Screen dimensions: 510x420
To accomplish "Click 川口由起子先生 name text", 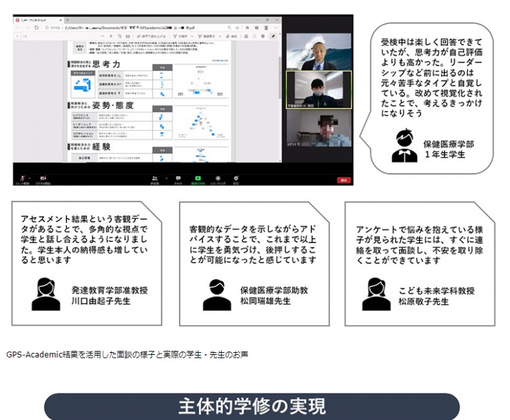I will (101, 301).
